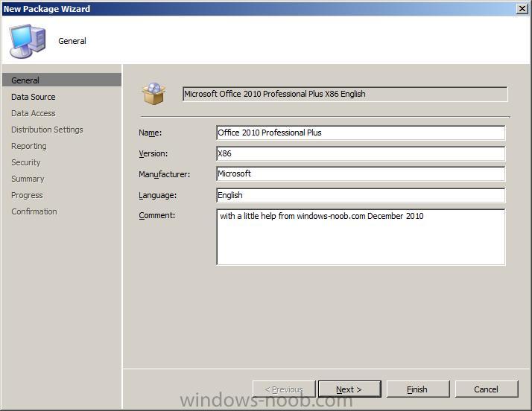Click the Manufacturer label

pyautogui.click(x=165, y=174)
